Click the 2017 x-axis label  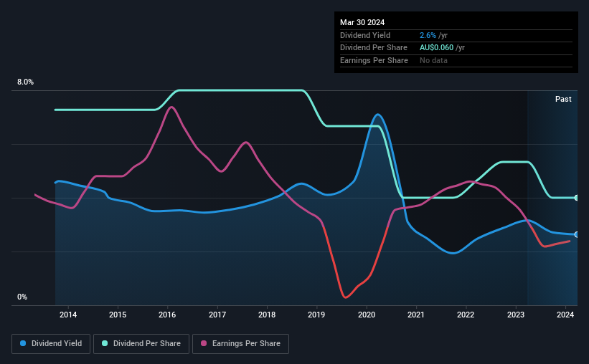(217, 315)
